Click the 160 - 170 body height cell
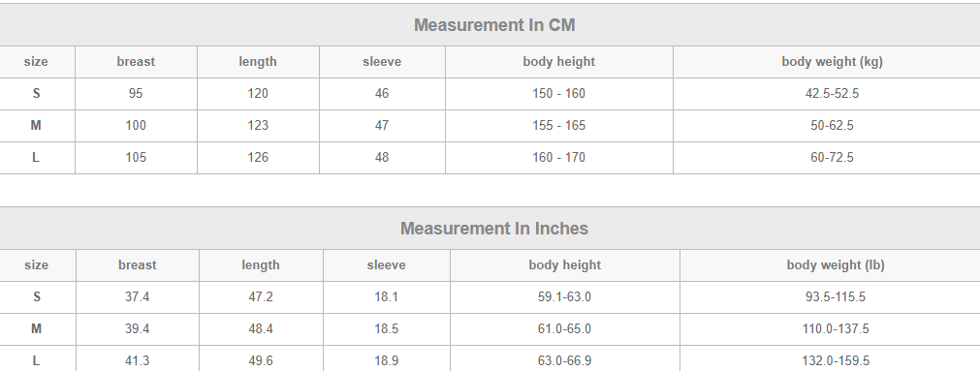This screenshot has height=371, width=980. tap(558, 157)
